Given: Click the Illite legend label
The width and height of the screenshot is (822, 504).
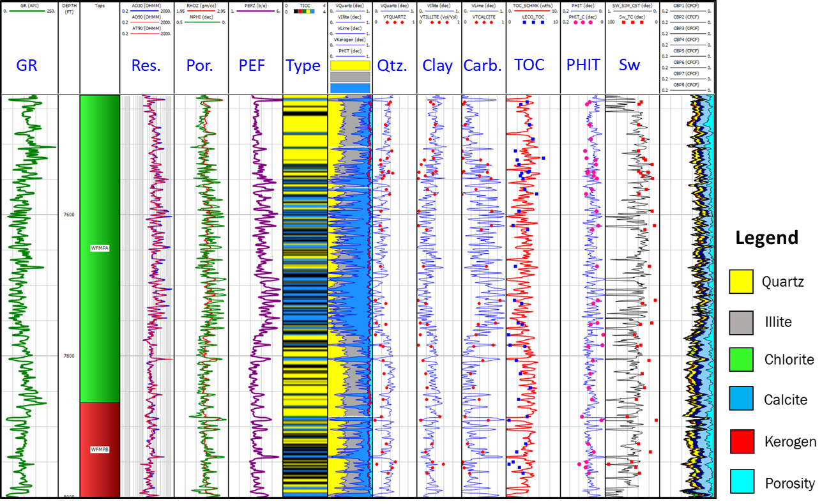Looking at the screenshot, I should tap(778, 322).
